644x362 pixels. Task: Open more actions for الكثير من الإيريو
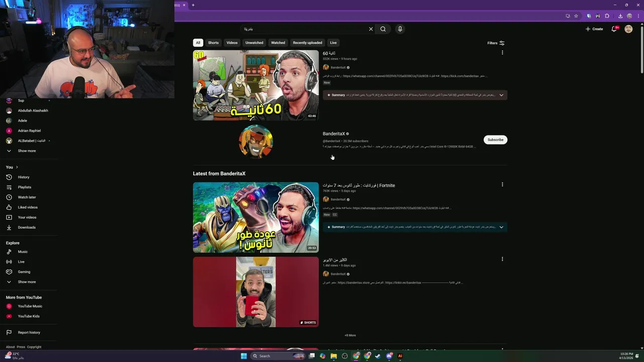pos(502,259)
